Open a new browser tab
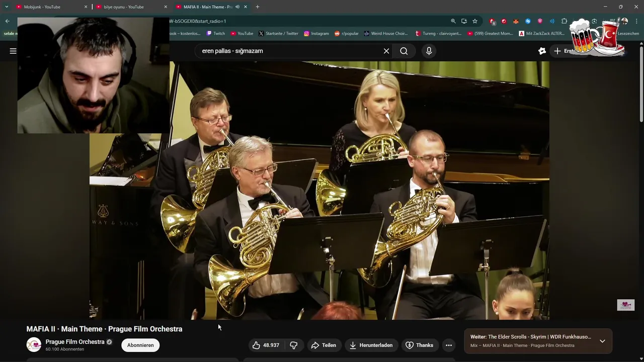 tap(258, 7)
